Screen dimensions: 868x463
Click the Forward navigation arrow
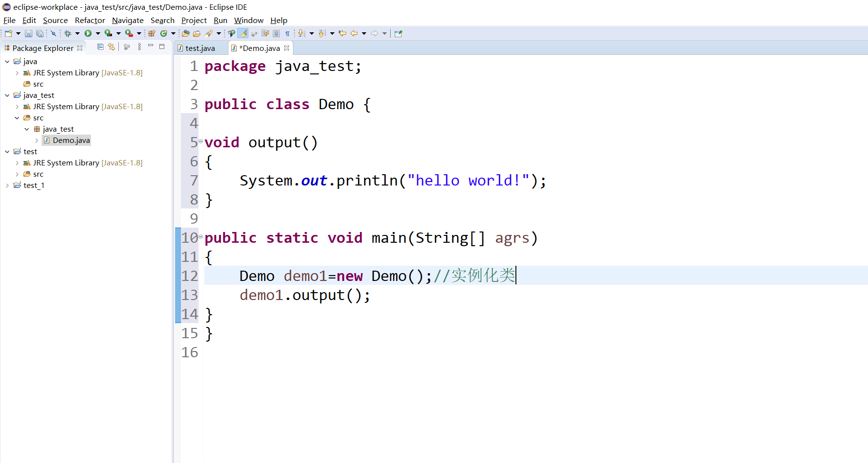point(374,33)
